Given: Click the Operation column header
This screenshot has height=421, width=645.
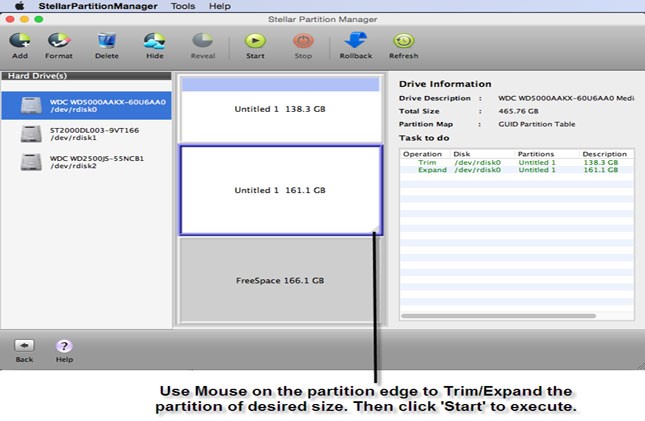Looking at the screenshot, I should click(x=422, y=154).
